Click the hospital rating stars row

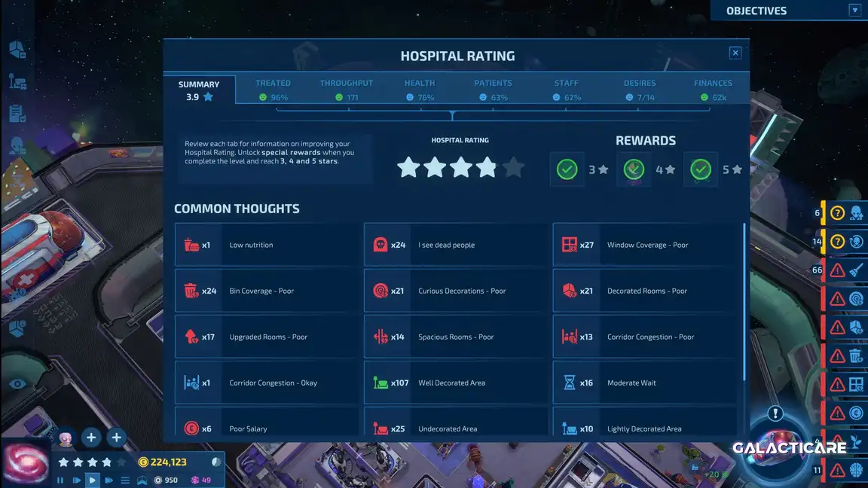click(460, 168)
